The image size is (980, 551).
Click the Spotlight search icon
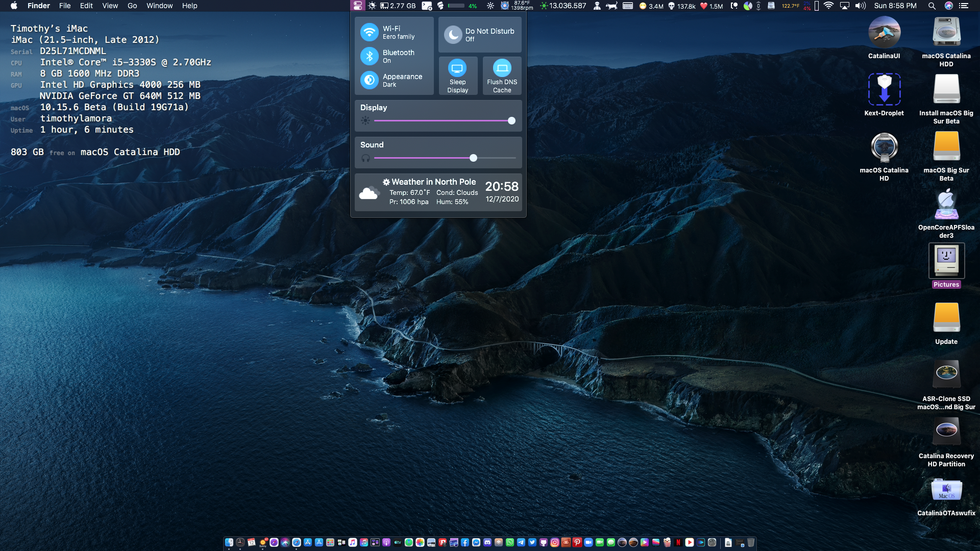tap(932, 6)
